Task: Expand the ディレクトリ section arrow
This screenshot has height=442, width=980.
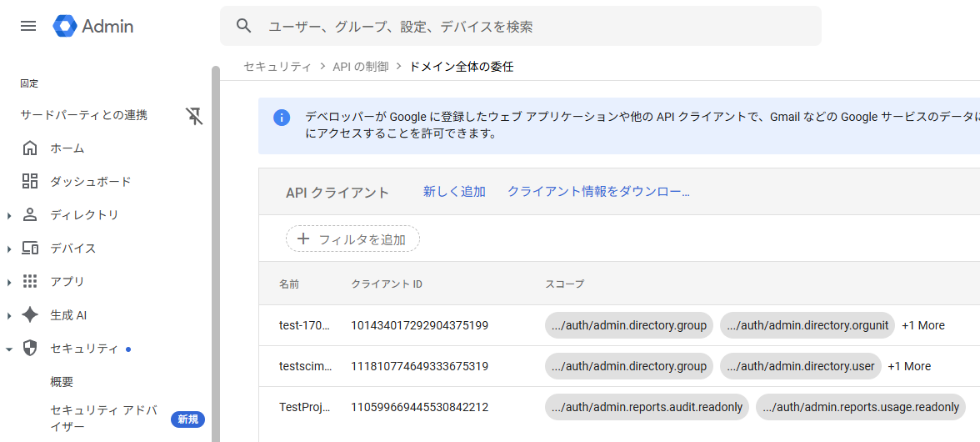Action: (x=9, y=216)
